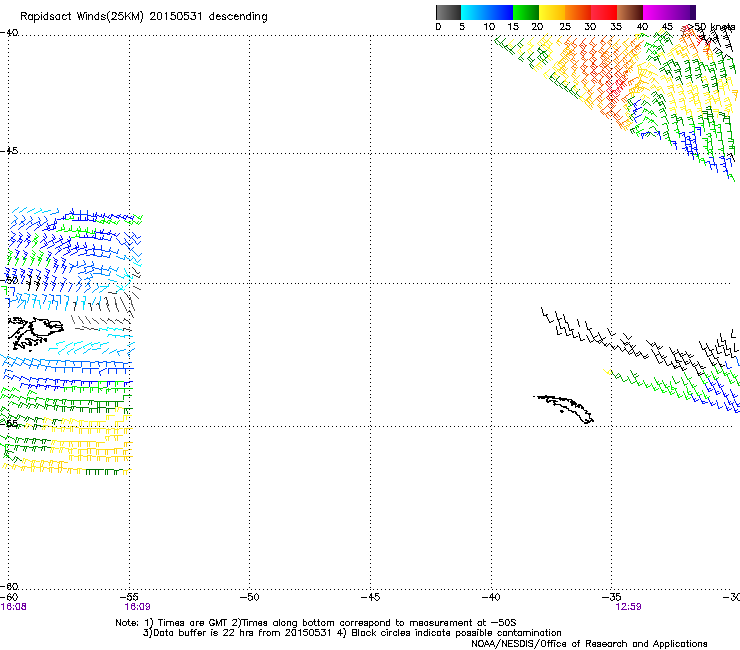The height and width of the screenshot is (650, 740).
Task: Click the legend tick label '45'
Action: tap(667, 27)
